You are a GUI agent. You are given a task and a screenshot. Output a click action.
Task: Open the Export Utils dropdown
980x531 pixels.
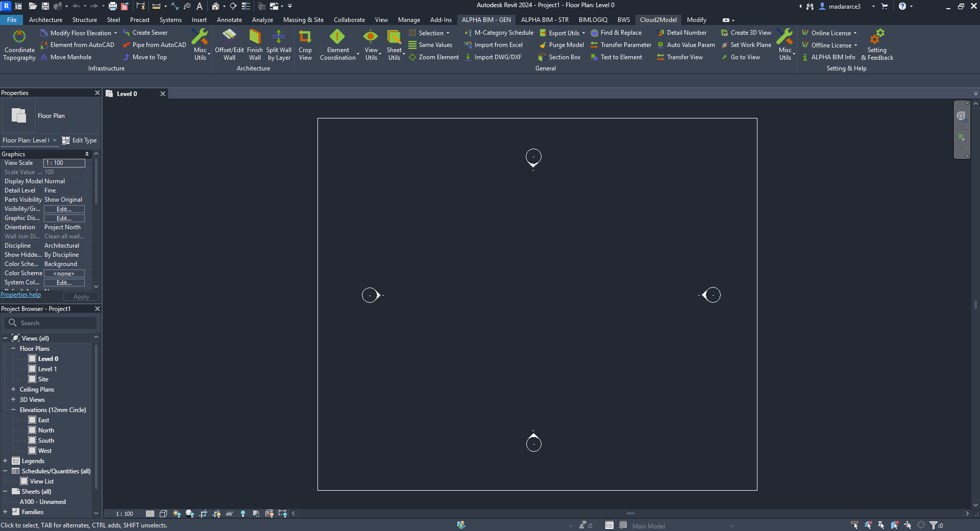[562, 33]
